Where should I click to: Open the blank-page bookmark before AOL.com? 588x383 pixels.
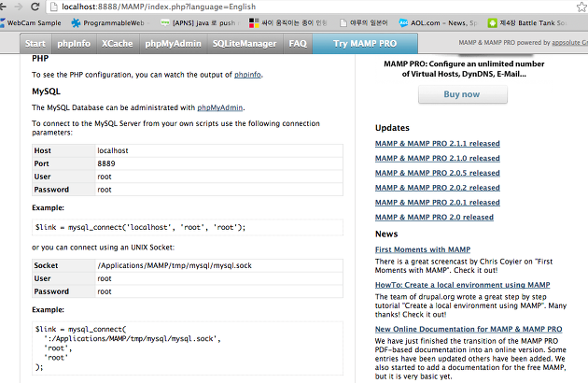coord(363,23)
